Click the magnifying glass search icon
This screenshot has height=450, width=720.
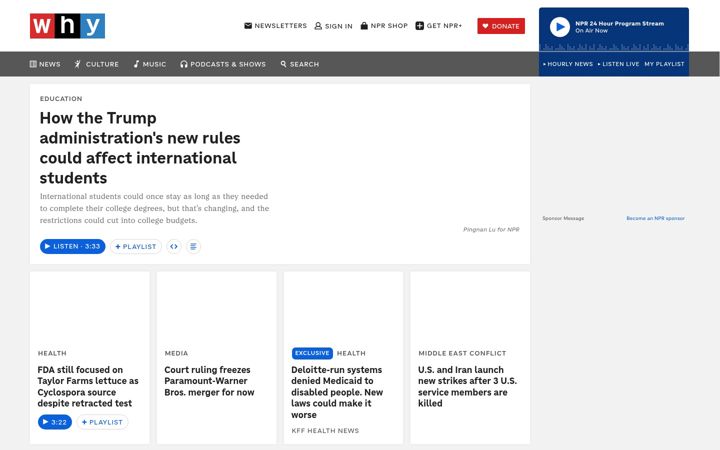click(x=283, y=64)
